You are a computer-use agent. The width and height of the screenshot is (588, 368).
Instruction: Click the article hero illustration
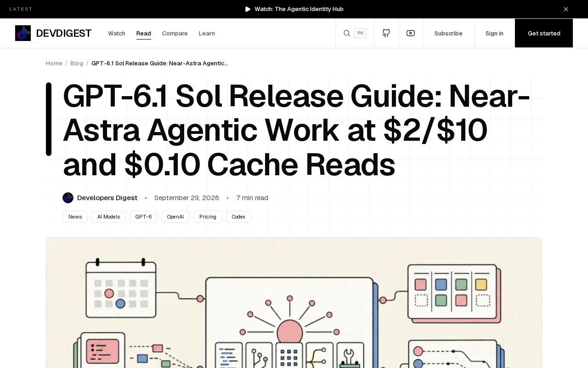[294, 303]
